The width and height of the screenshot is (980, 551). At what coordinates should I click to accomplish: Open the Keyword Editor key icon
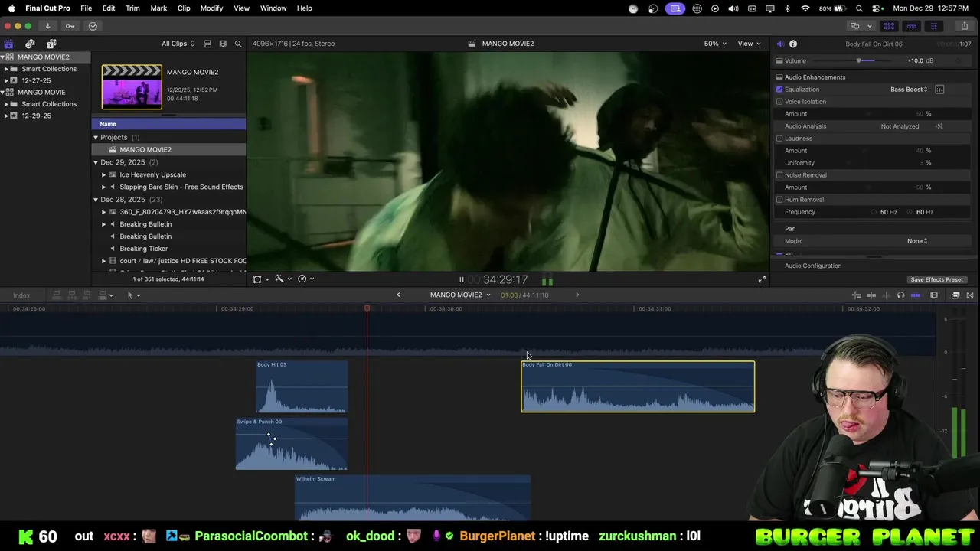point(70,26)
